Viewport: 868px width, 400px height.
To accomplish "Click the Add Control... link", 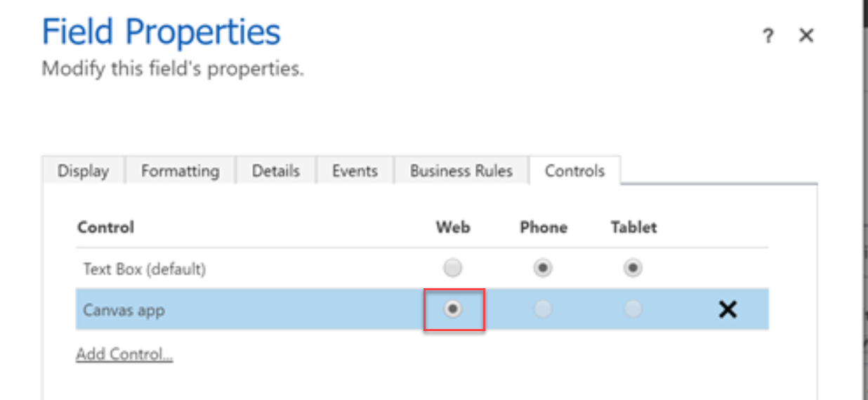I will [124, 354].
